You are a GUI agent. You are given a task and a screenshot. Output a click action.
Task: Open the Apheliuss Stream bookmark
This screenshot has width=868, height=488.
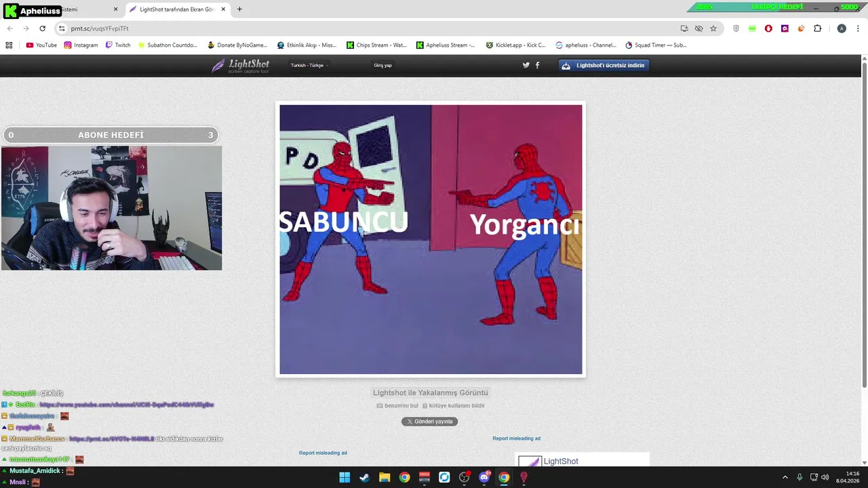[x=446, y=45]
